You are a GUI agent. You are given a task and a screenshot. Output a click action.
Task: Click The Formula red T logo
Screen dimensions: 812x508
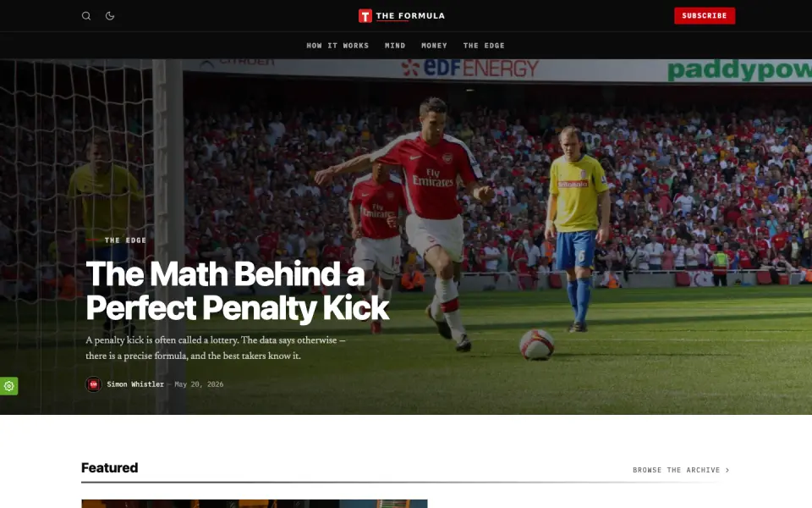coord(365,16)
